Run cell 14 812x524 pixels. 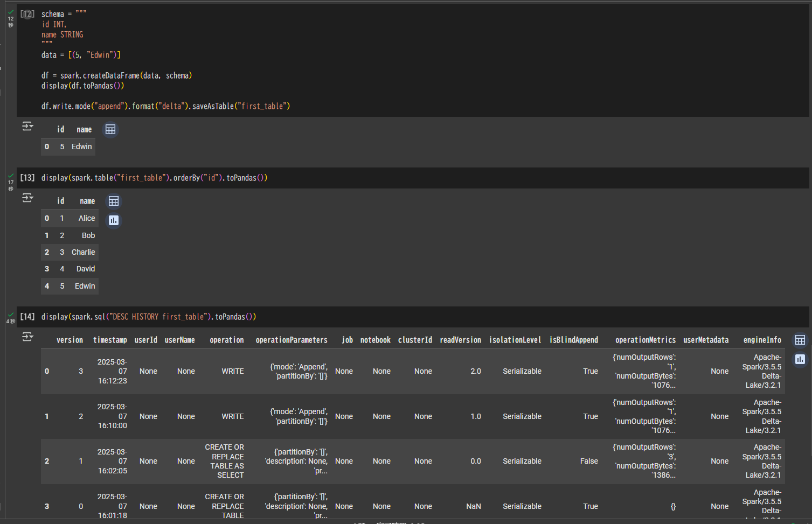(x=27, y=317)
